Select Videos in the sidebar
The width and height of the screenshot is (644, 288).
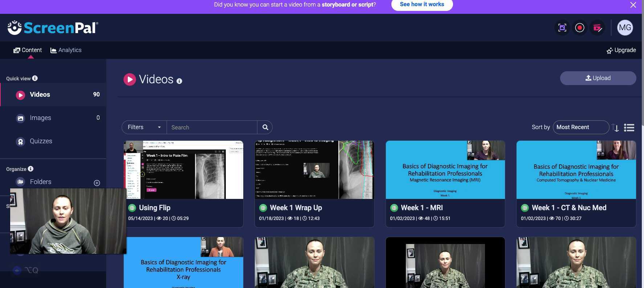pos(53,95)
